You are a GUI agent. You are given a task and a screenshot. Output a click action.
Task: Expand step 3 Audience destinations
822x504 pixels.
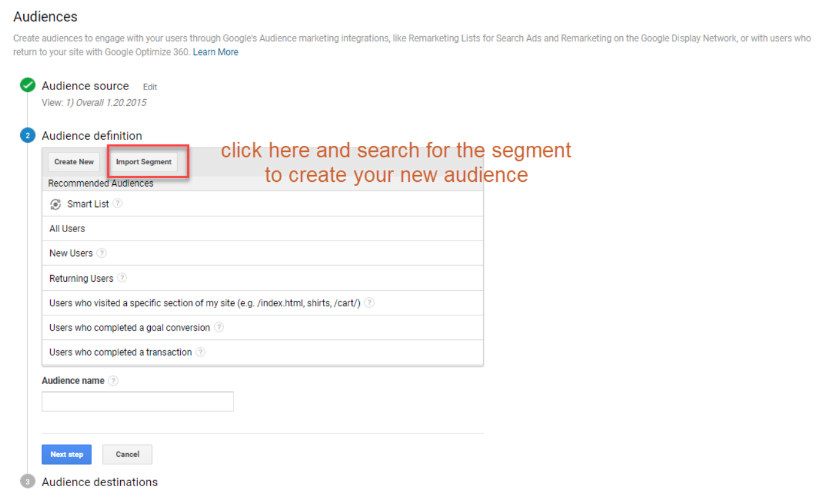[x=28, y=482]
